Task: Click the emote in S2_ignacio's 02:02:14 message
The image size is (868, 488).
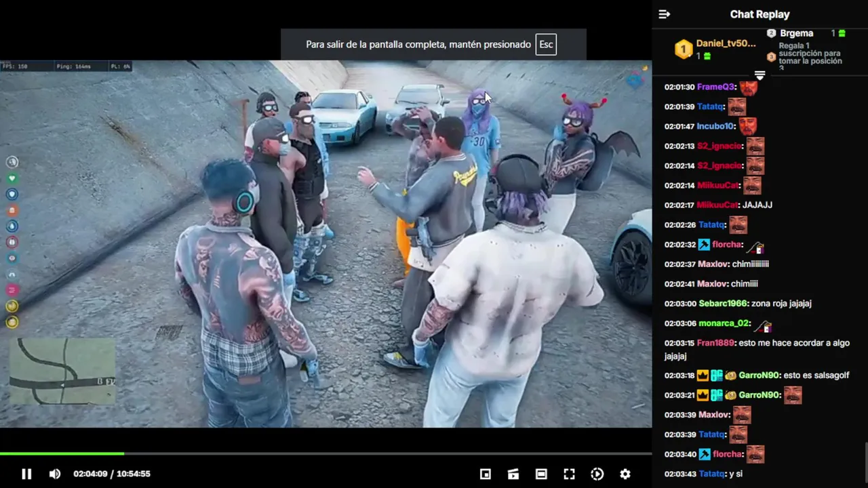Action: pos(755,166)
